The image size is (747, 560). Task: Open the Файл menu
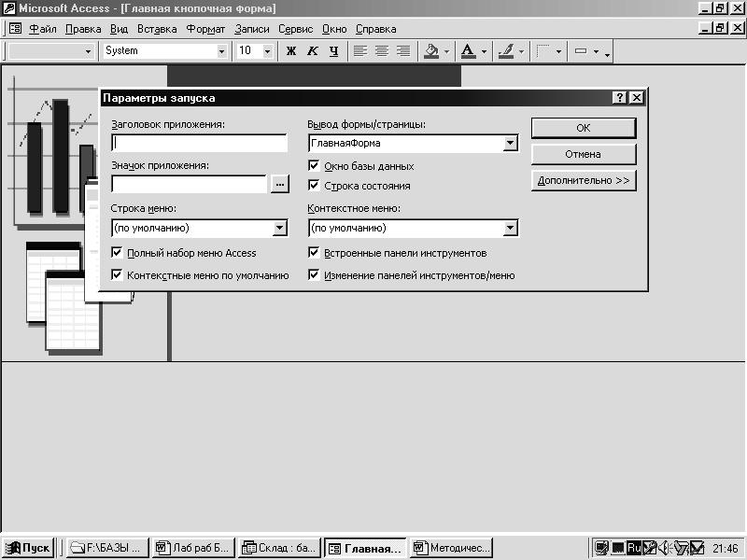[x=43, y=29]
